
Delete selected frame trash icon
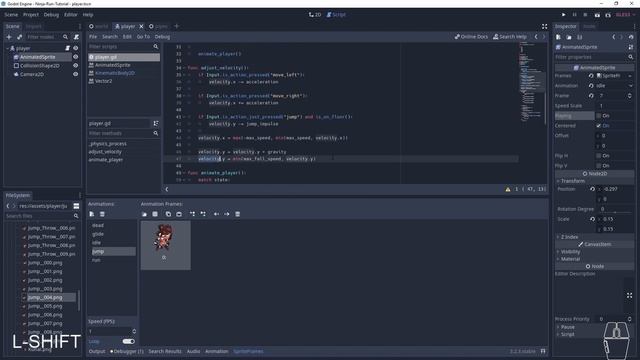pyautogui.click(x=238, y=214)
